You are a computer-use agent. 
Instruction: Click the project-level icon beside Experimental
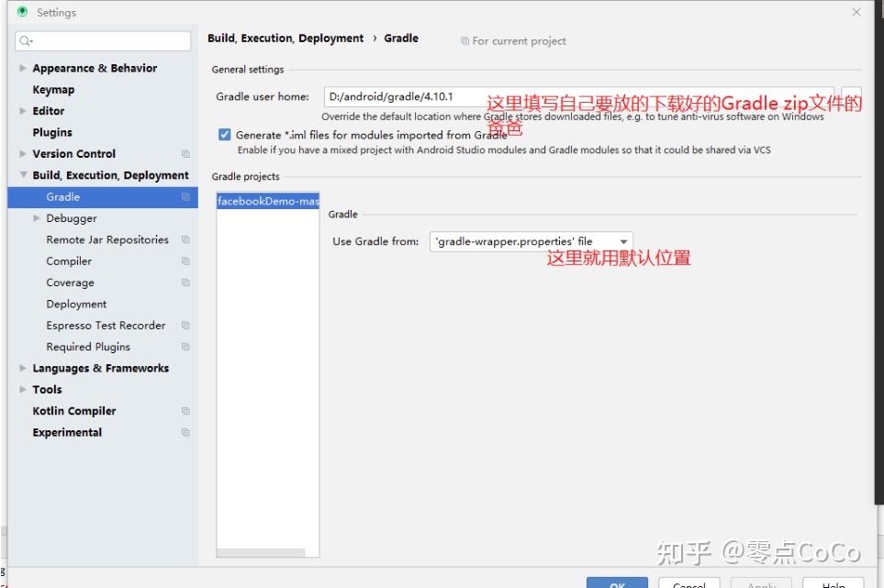[185, 432]
